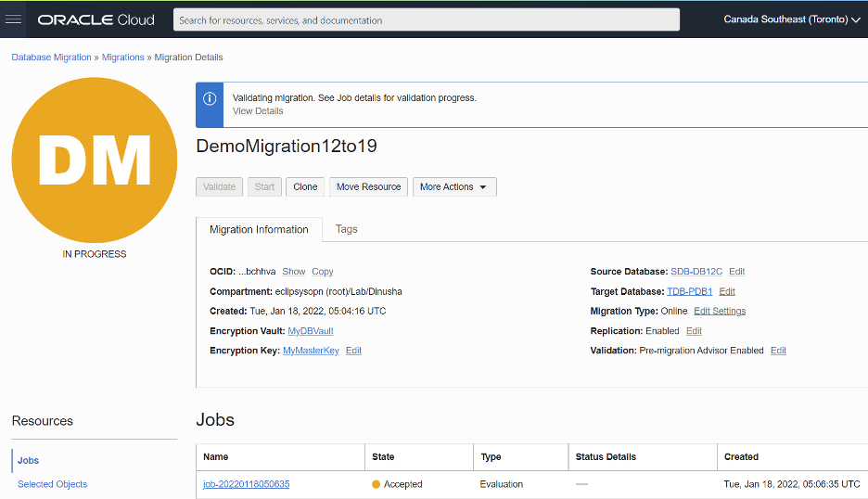
Task: Edit the Target Database
Action: pos(727,292)
